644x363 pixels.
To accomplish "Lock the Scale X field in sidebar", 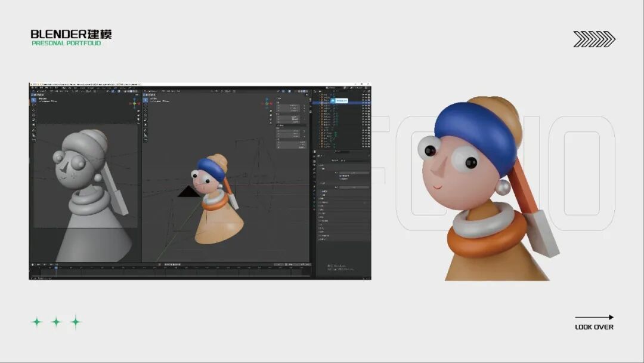I will pyautogui.click(x=304, y=131).
